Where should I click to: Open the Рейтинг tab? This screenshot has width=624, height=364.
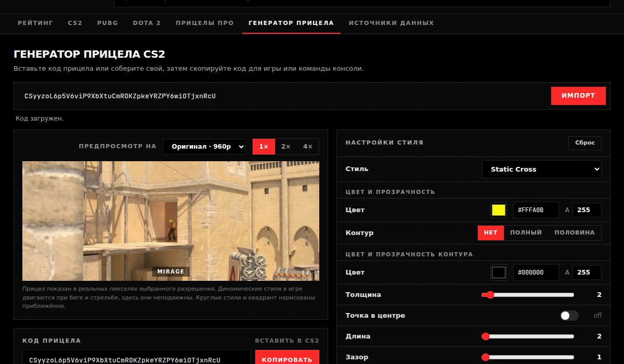tap(35, 23)
